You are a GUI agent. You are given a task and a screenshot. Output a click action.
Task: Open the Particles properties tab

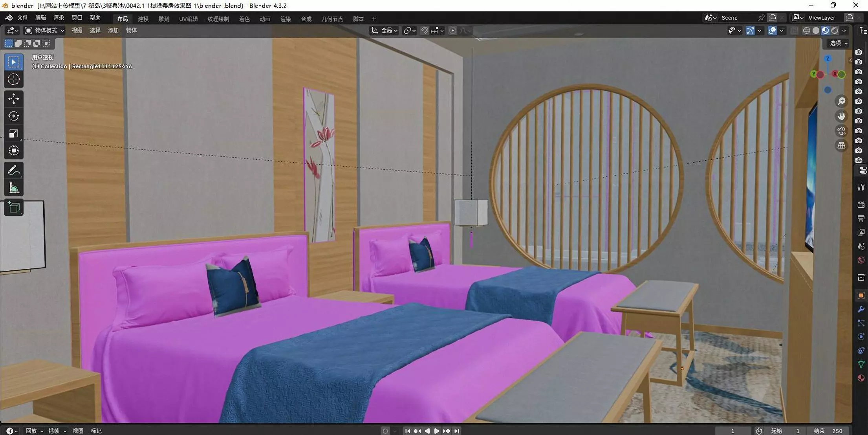[x=861, y=323]
